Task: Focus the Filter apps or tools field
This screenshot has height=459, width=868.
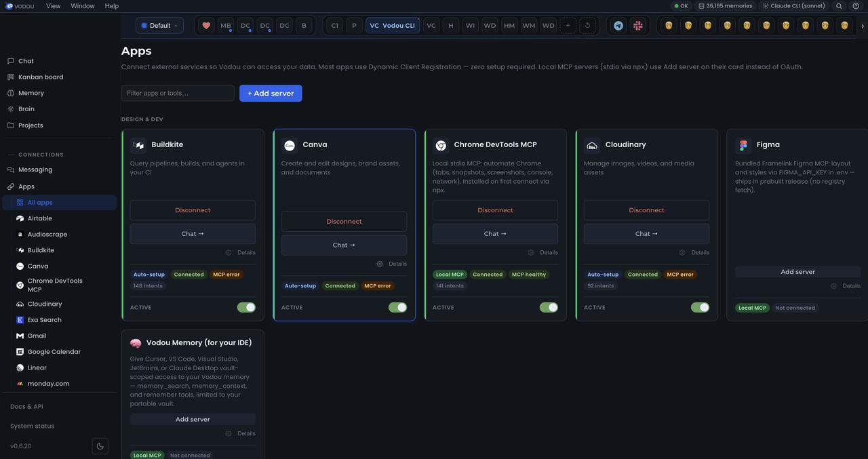Action: (x=178, y=94)
